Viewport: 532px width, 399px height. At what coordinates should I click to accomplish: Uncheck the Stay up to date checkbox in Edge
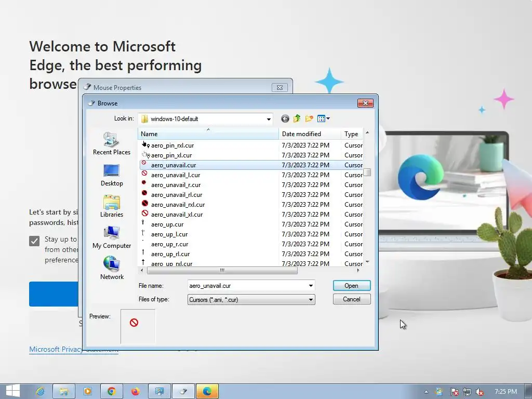tap(34, 241)
